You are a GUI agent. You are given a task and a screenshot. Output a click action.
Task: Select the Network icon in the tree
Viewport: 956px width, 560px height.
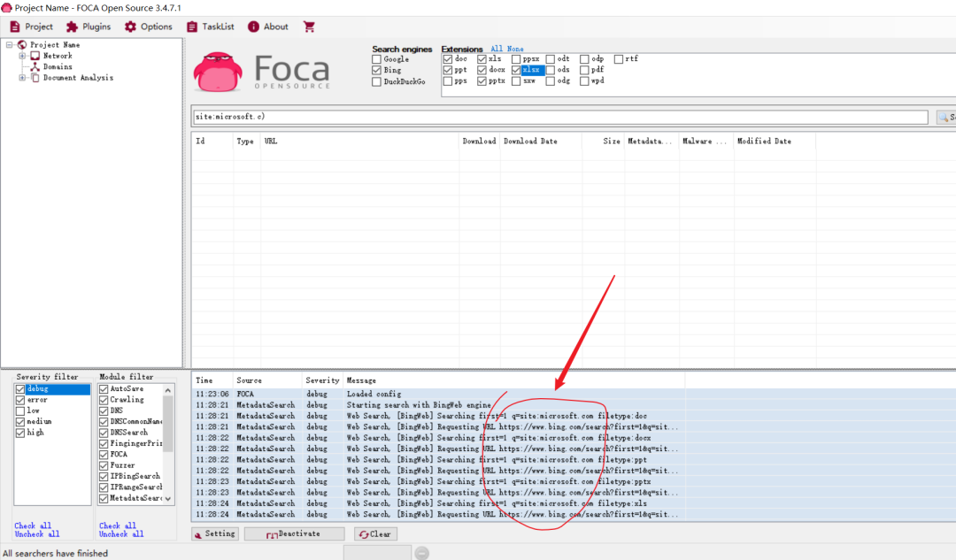pos(35,56)
